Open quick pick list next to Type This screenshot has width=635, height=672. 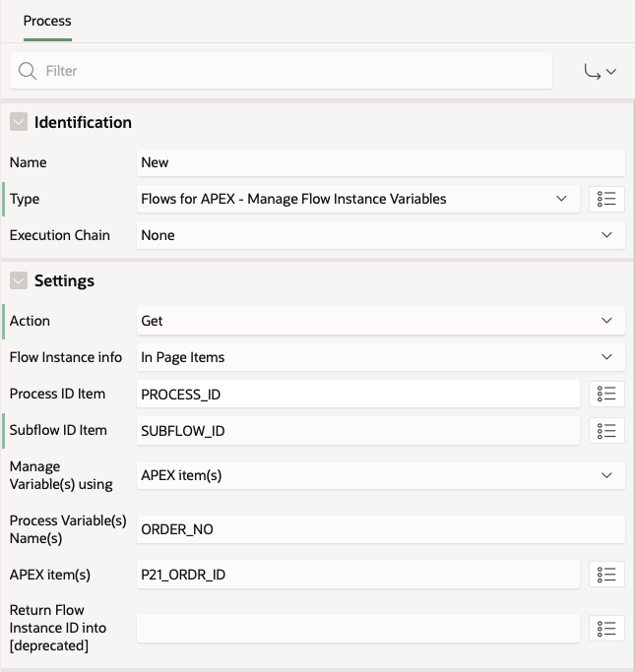pyautogui.click(x=606, y=199)
